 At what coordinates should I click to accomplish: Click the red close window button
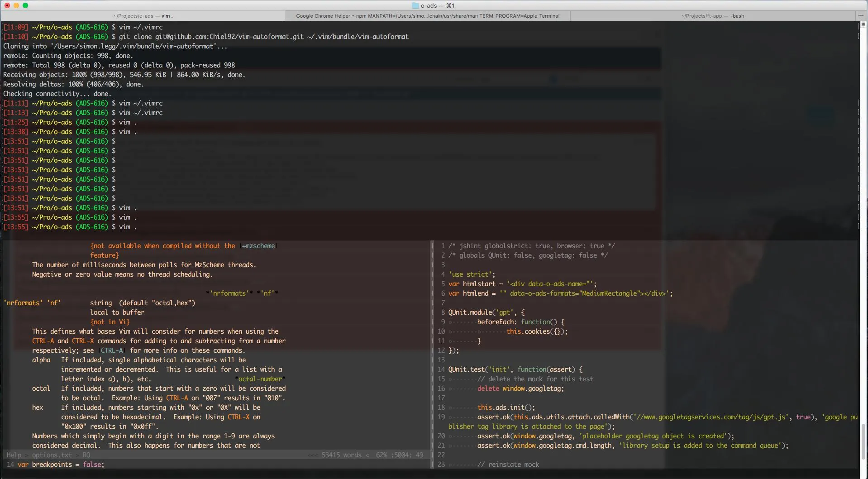pyautogui.click(x=7, y=5)
